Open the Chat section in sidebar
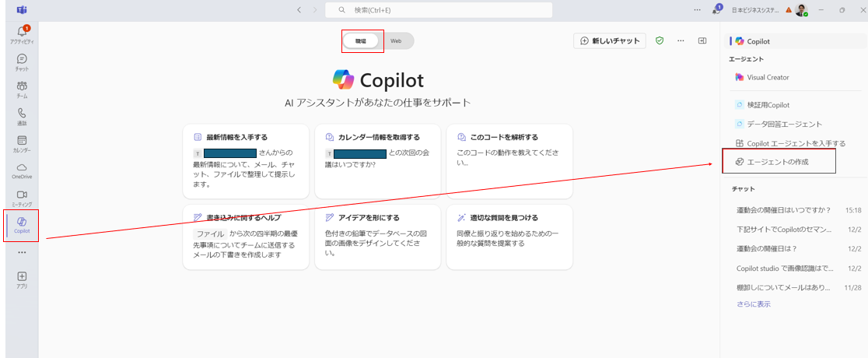The image size is (868, 358). coord(22,62)
